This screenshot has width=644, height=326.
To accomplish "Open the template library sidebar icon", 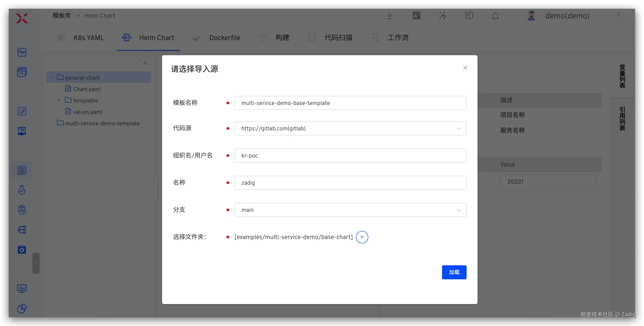I will pyautogui.click(x=22, y=170).
